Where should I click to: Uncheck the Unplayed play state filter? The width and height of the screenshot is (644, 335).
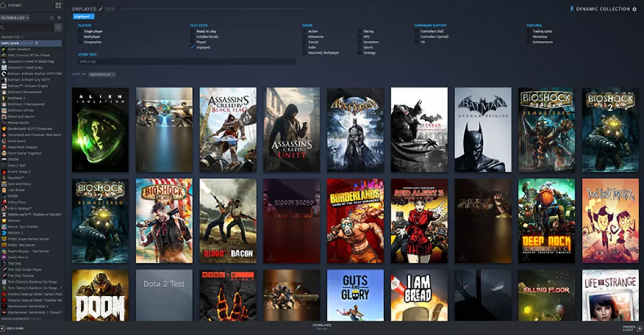(192, 47)
